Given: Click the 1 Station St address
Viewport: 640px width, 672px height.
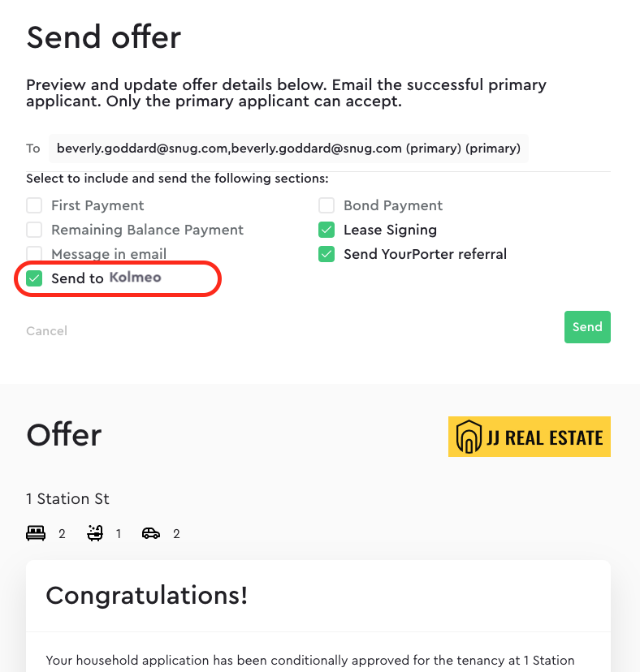Looking at the screenshot, I should (x=67, y=499).
